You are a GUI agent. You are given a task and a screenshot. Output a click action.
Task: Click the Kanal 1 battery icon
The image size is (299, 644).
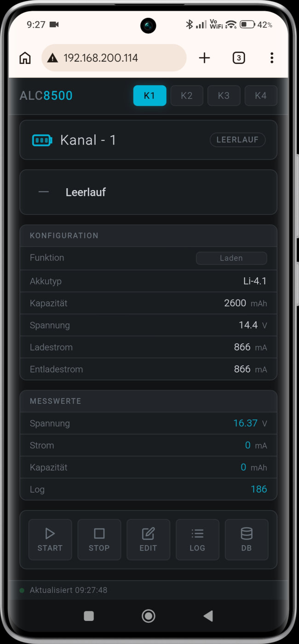click(42, 140)
